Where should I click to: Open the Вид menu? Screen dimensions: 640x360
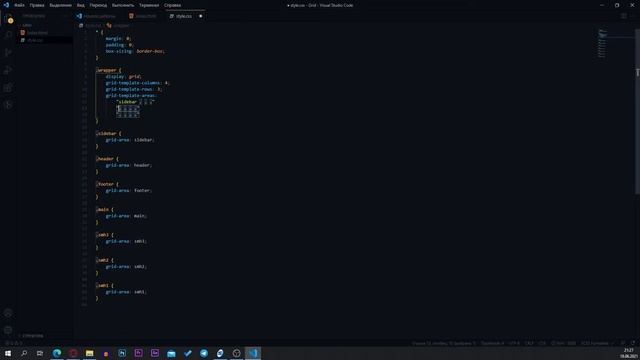[81, 5]
